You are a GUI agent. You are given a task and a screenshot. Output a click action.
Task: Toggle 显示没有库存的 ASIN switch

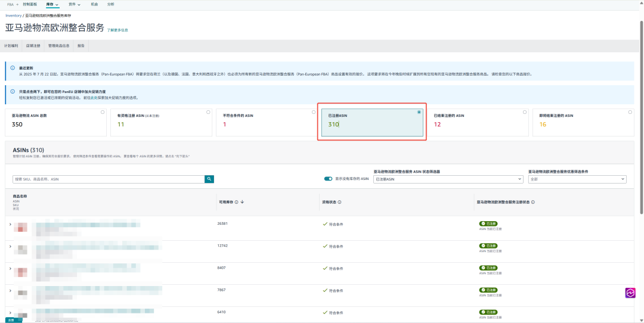[x=328, y=179]
